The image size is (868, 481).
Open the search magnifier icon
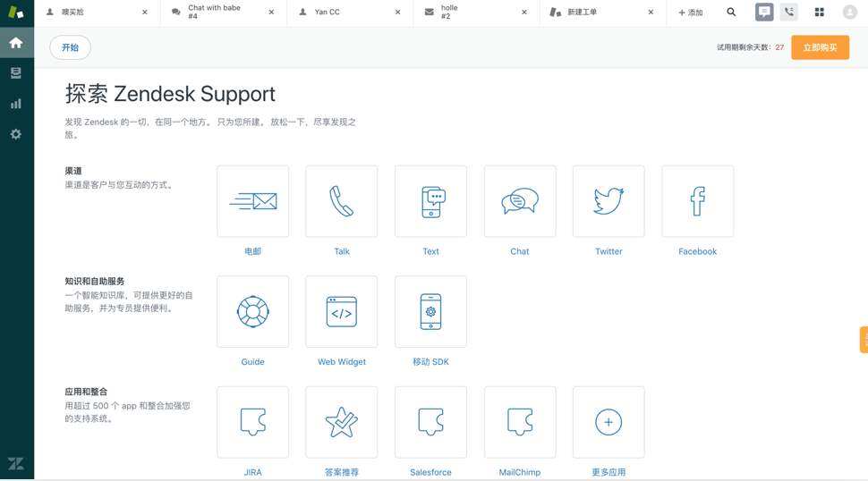[x=731, y=13]
